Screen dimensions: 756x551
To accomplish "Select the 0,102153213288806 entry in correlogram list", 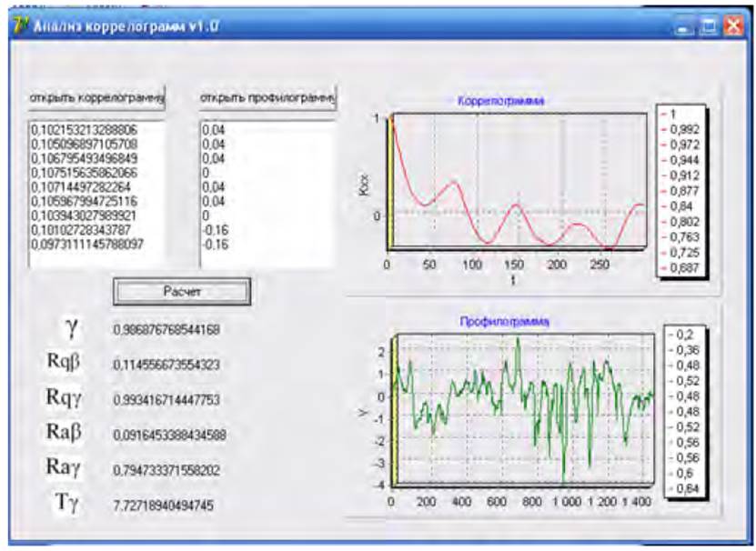I will [x=84, y=131].
